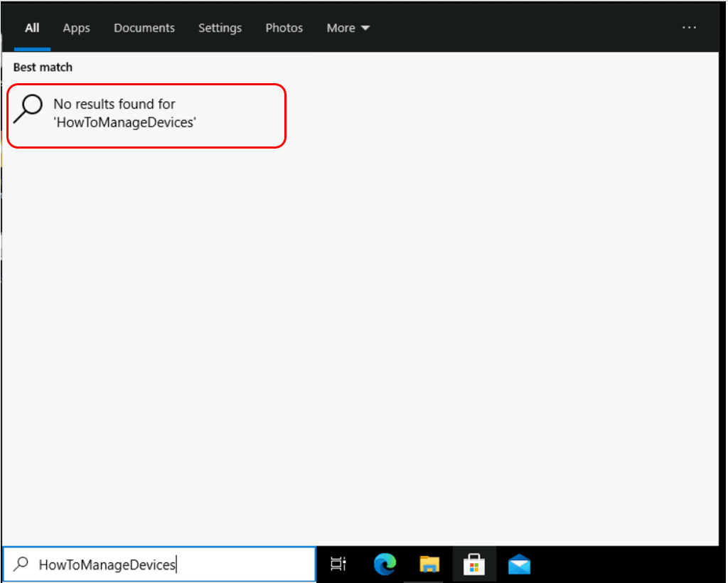The height and width of the screenshot is (583, 728).
Task: Click the Task View taskbar icon
Action: coord(338,565)
